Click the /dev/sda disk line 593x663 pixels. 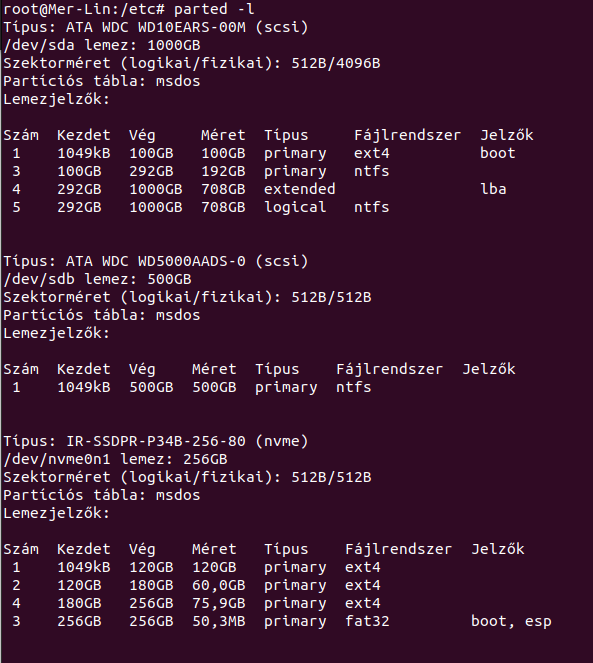tap(102, 45)
